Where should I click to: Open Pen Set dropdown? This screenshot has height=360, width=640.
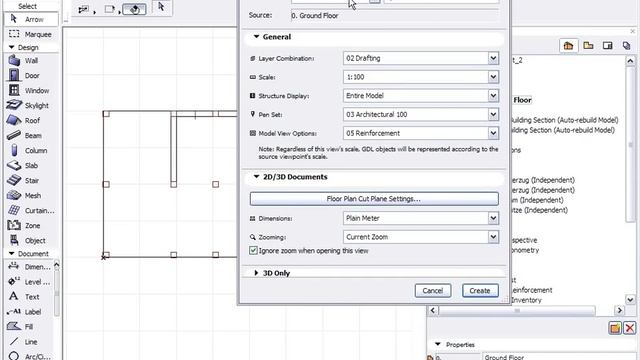point(421,115)
